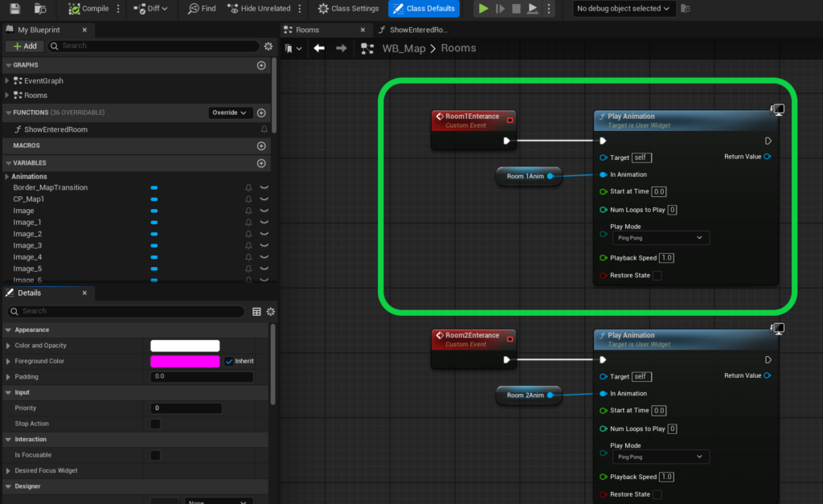Toggle the Stop Action checkbox
Screen dimensions: 823x504
[155, 424]
